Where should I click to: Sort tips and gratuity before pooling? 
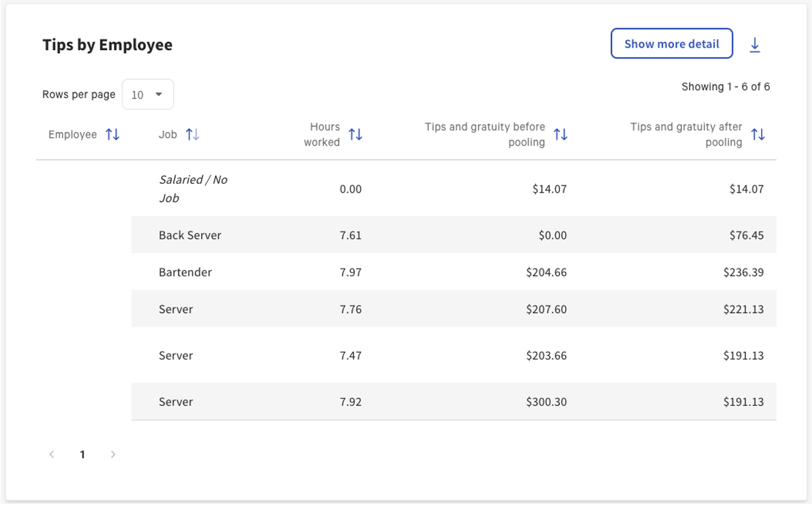561,135
